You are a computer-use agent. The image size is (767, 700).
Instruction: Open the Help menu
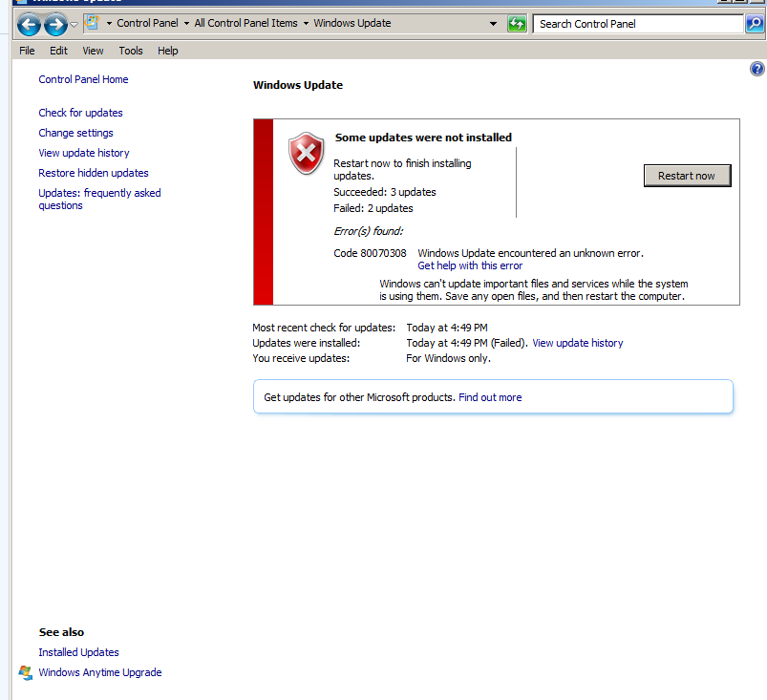click(168, 51)
